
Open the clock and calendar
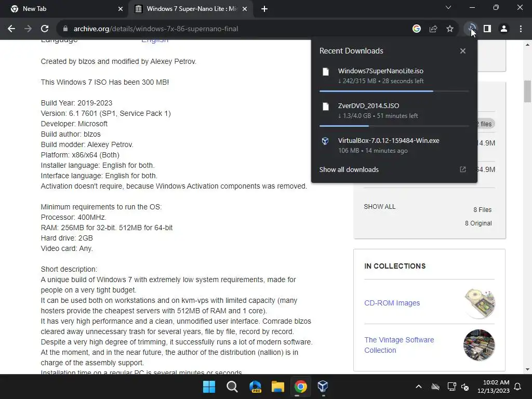(494, 387)
